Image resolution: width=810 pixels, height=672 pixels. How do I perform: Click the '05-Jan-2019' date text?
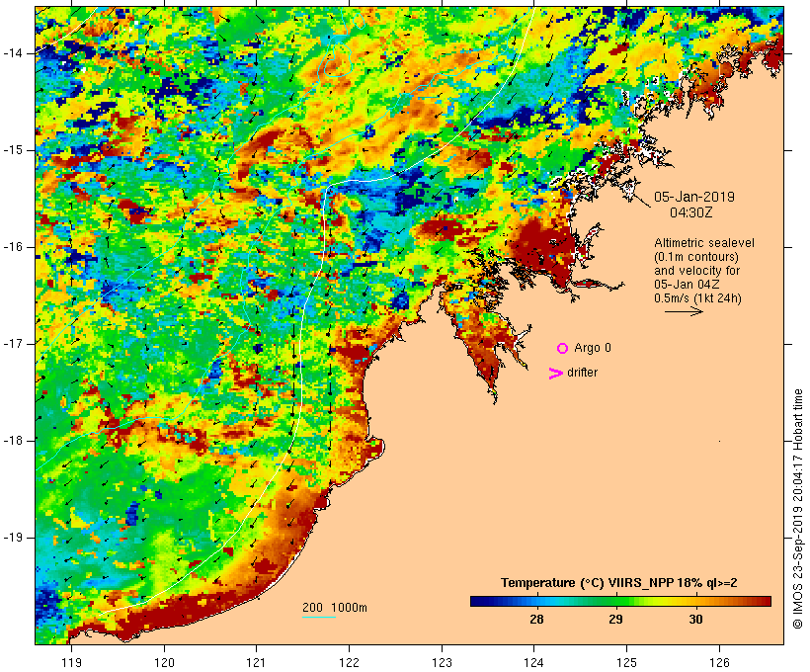tap(694, 197)
